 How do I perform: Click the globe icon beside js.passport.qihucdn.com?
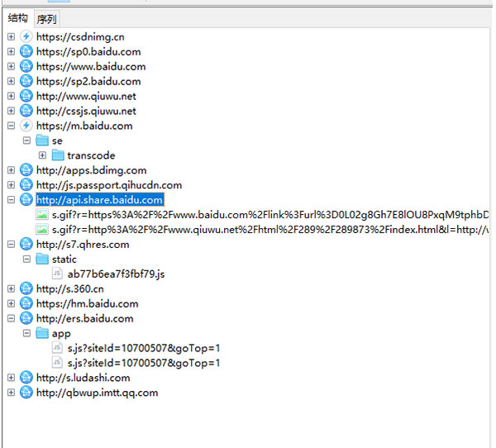tap(26, 185)
